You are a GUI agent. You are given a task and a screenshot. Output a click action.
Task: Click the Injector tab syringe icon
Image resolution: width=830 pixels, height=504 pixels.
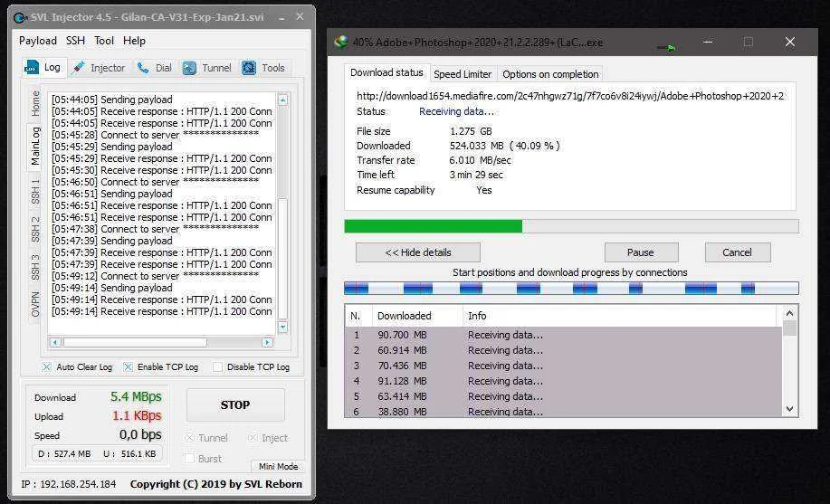(79, 68)
